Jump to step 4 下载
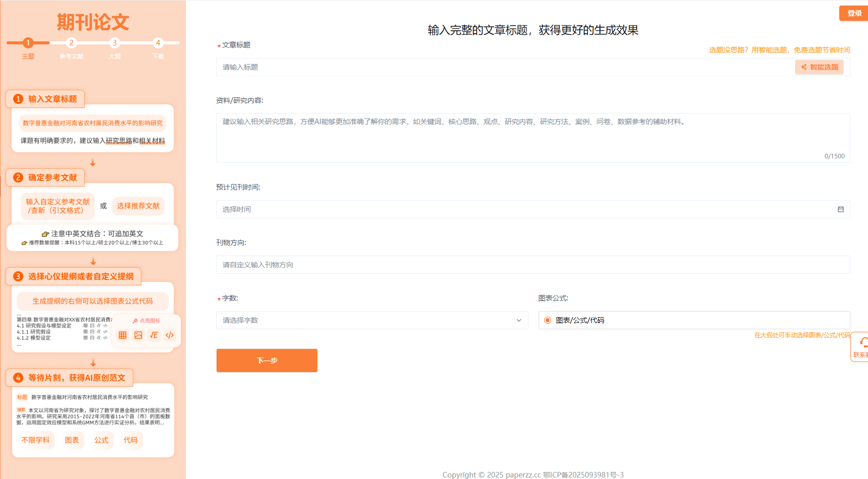The width and height of the screenshot is (868, 479). [x=158, y=43]
